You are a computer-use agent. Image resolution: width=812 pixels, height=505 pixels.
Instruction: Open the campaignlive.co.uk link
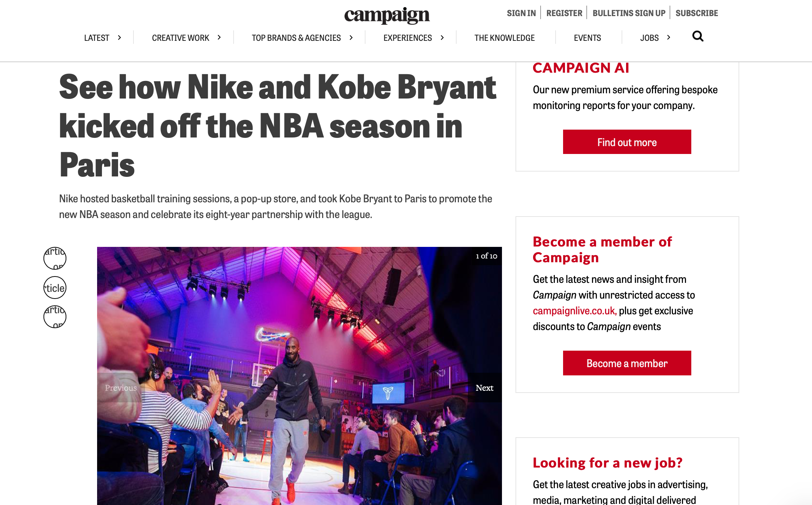tap(575, 311)
